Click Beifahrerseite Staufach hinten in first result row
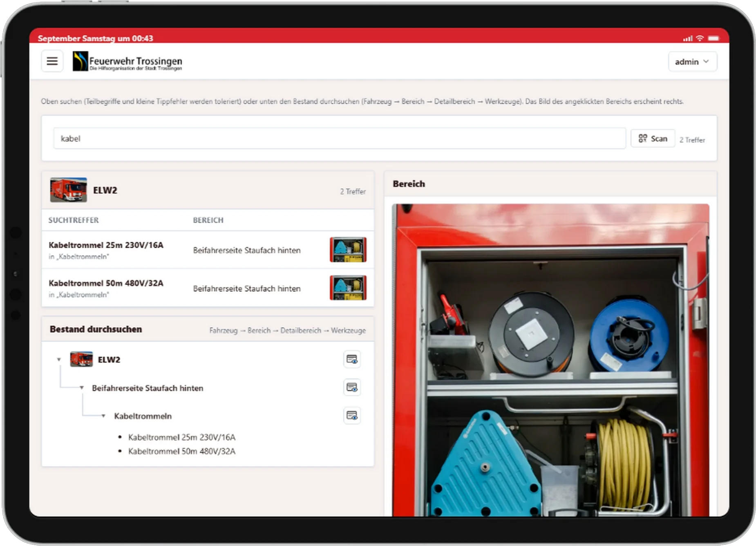 click(247, 250)
